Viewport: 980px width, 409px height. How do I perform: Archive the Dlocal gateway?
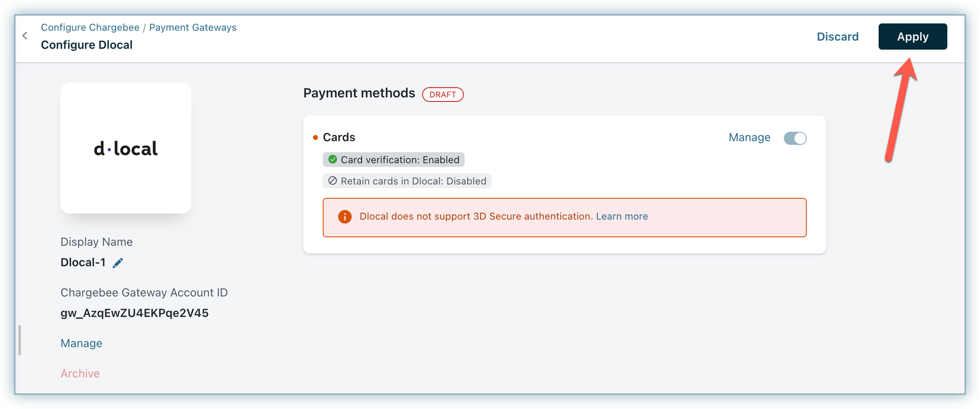pos(80,373)
